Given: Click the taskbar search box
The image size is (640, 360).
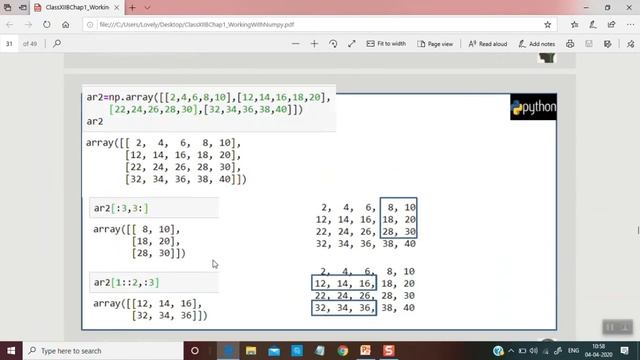Looking at the screenshot, I should 103,351.
